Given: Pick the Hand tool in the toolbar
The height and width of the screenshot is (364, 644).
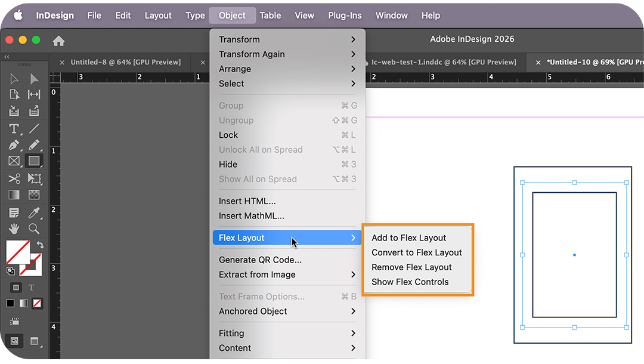Looking at the screenshot, I should click(x=13, y=229).
